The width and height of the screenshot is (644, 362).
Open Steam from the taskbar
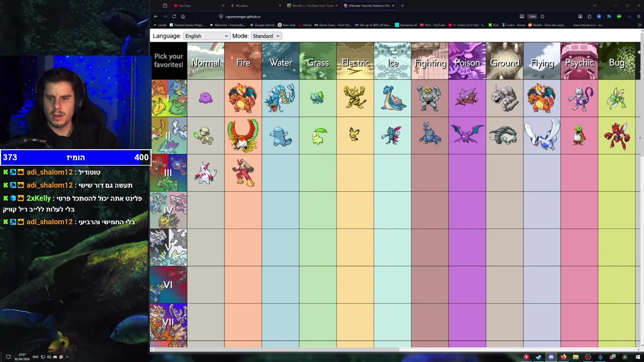[x=538, y=357]
